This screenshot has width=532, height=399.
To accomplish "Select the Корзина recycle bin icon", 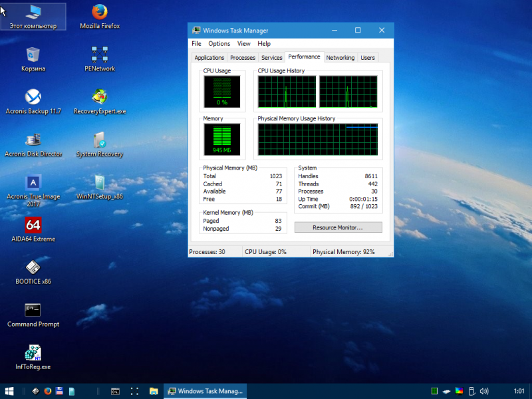I will pyautogui.click(x=33, y=59).
